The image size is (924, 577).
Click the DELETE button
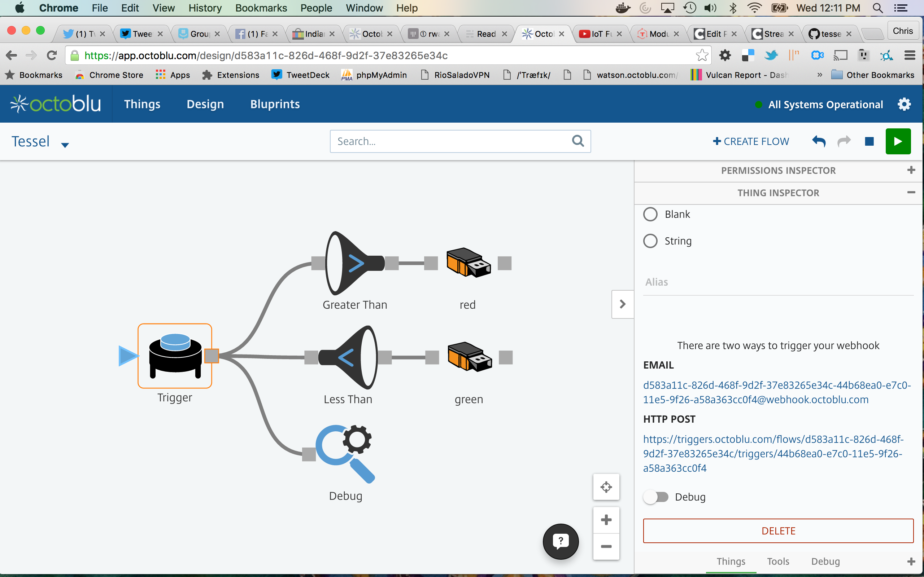pos(778,531)
